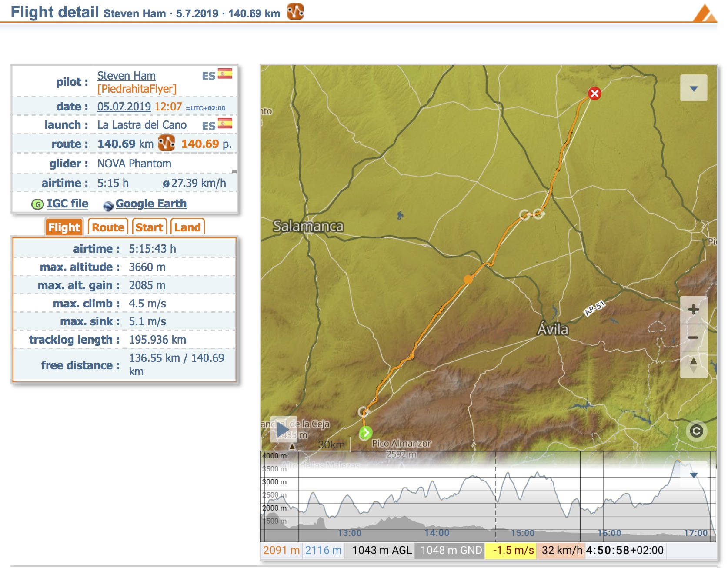Switch to the Flight tab
This screenshot has width=728, height=568.
pos(64,227)
